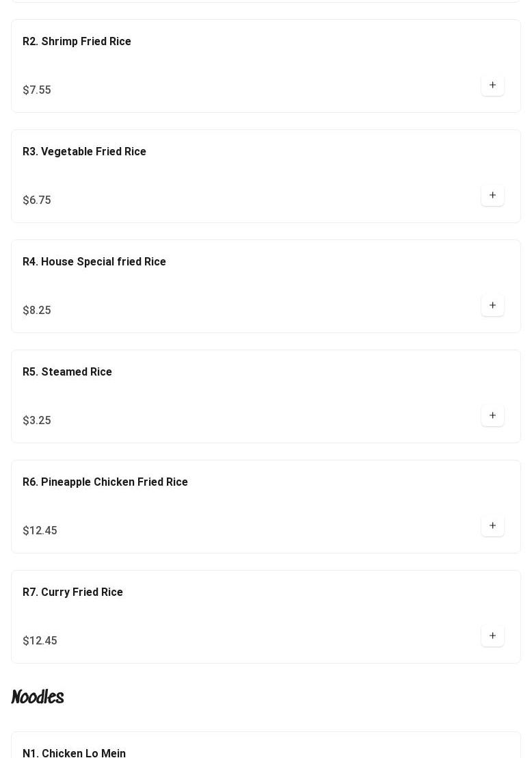Click the R5. Steamed Rice name
The image size is (532, 758).
[x=67, y=372]
